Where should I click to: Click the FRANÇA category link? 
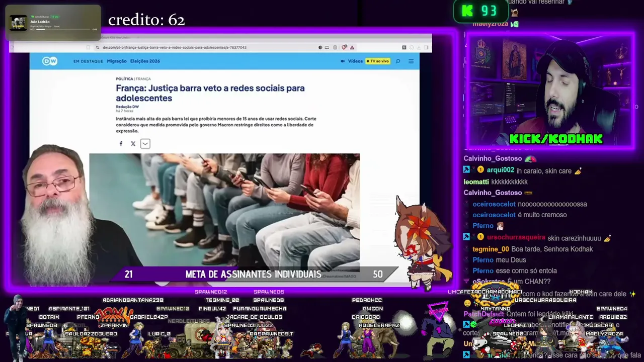143,79
